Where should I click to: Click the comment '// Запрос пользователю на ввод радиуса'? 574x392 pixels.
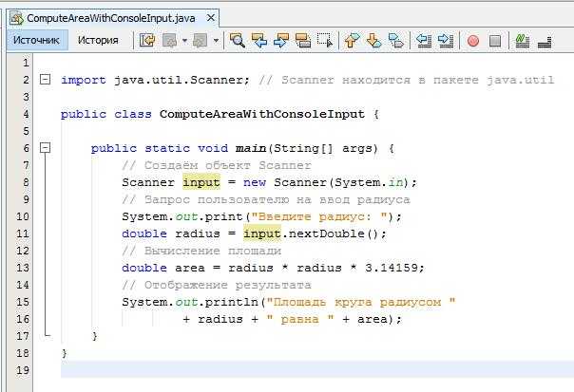tap(266, 199)
